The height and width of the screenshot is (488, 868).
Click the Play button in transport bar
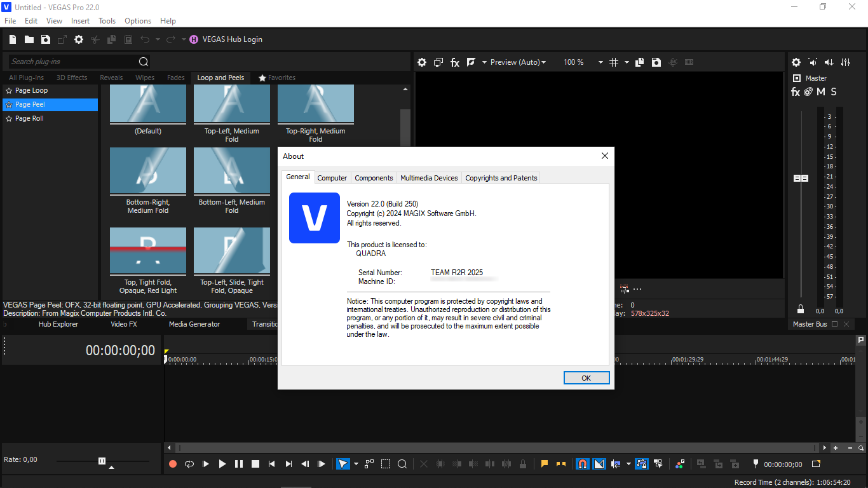222,464
